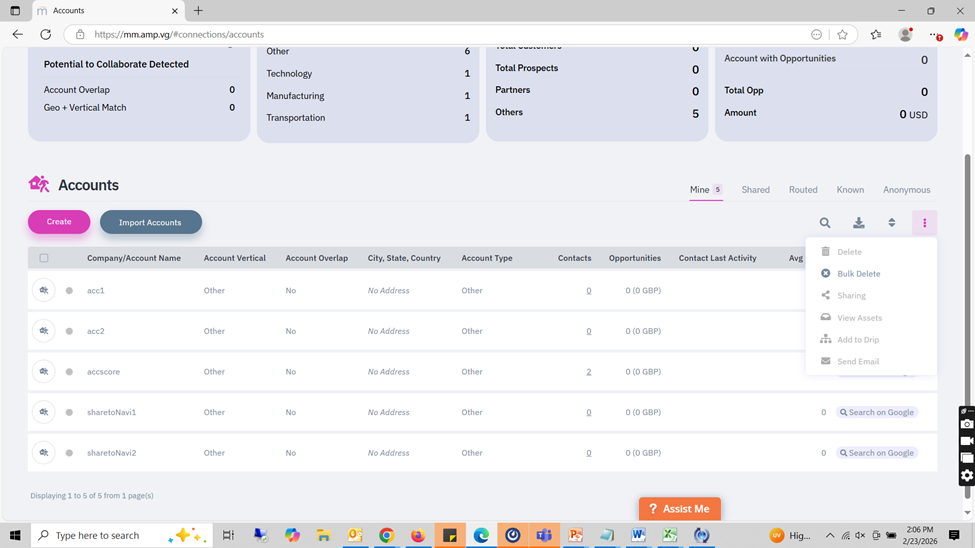The width and height of the screenshot is (975, 548).
Task: Select Bulk Delete from the actions menu
Action: click(x=858, y=274)
